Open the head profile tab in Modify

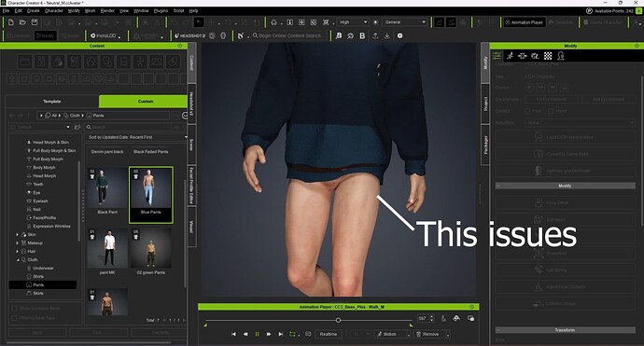click(x=561, y=56)
